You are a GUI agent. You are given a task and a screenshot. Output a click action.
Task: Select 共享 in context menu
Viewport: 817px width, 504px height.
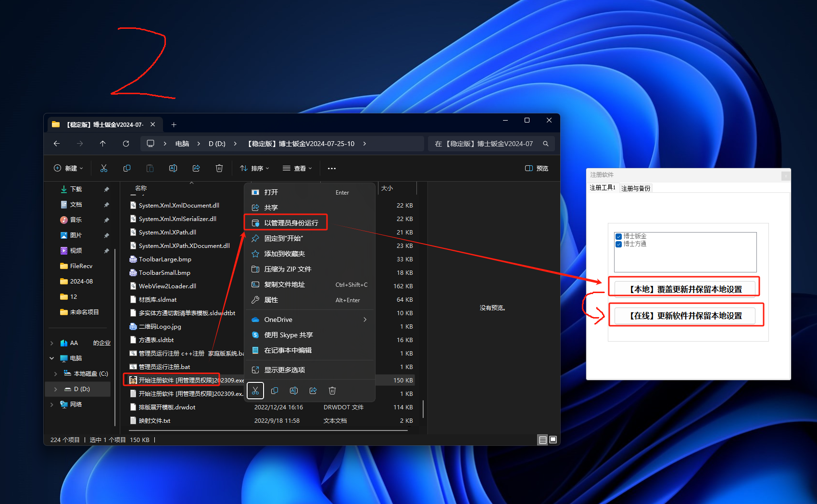pyautogui.click(x=309, y=208)
